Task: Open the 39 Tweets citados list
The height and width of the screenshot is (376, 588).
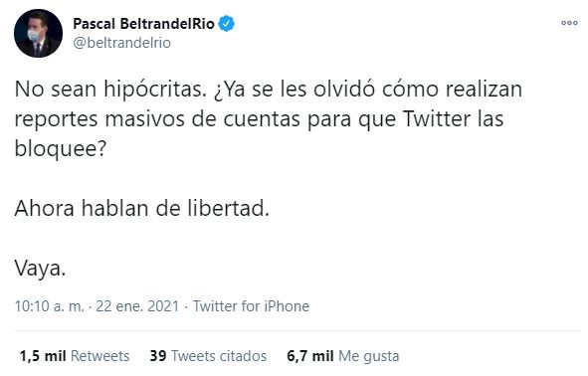Action: pyautogui.click(x=208, y=356)
